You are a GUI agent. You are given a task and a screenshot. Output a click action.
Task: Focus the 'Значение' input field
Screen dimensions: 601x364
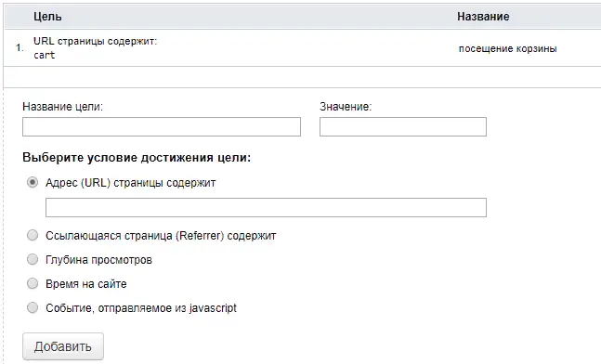point(403,127)
